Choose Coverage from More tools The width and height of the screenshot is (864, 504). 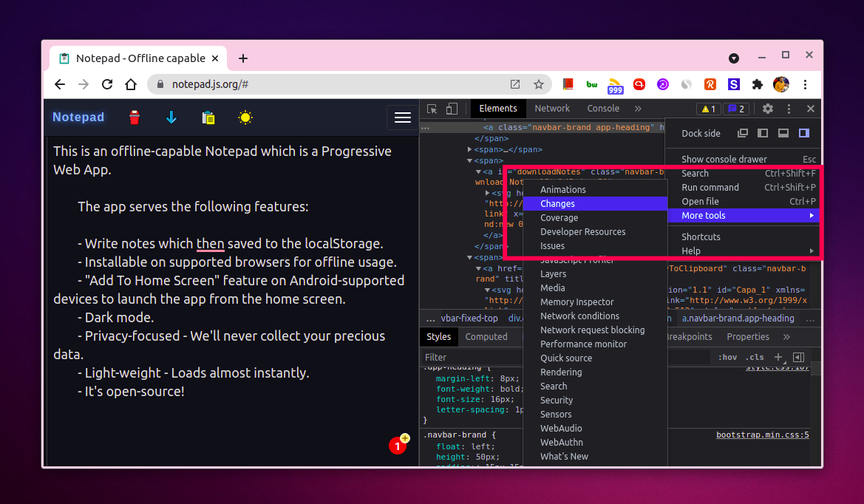tap(595, 217)
